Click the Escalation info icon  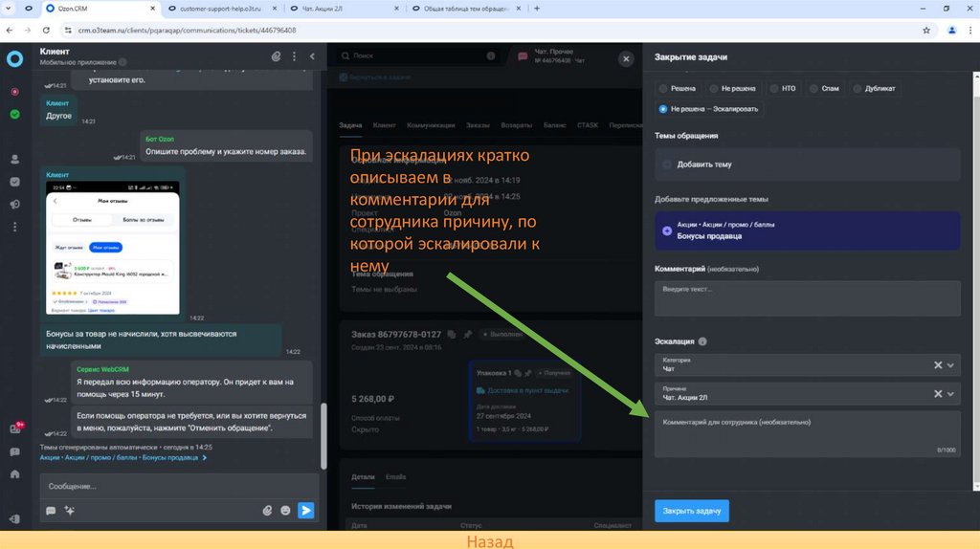tap(702, 341)
